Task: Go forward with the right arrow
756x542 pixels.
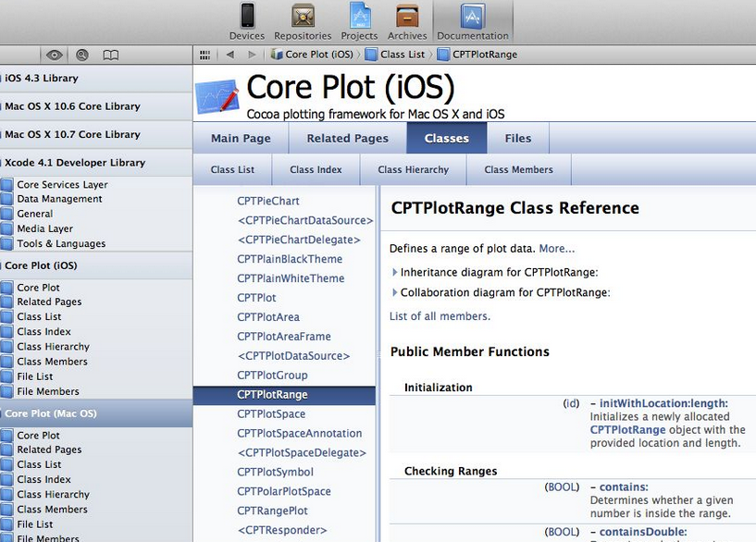Action: pyautogui.click(x=252, y=55)
